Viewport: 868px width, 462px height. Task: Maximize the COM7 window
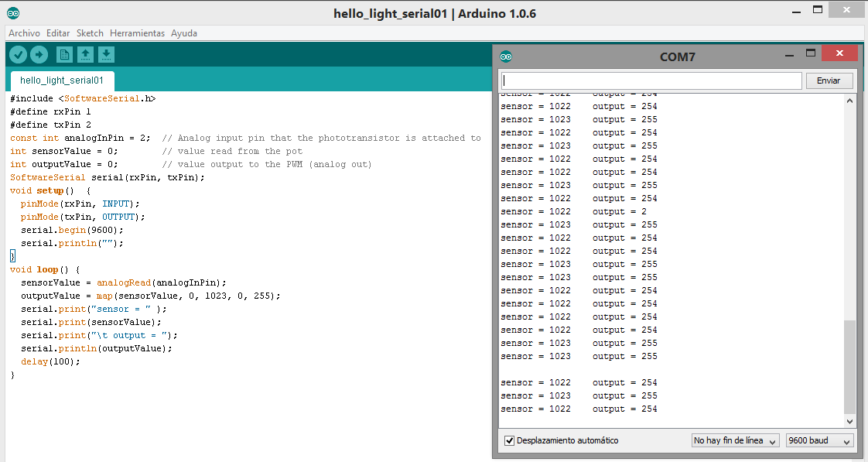tap(811, 53)
